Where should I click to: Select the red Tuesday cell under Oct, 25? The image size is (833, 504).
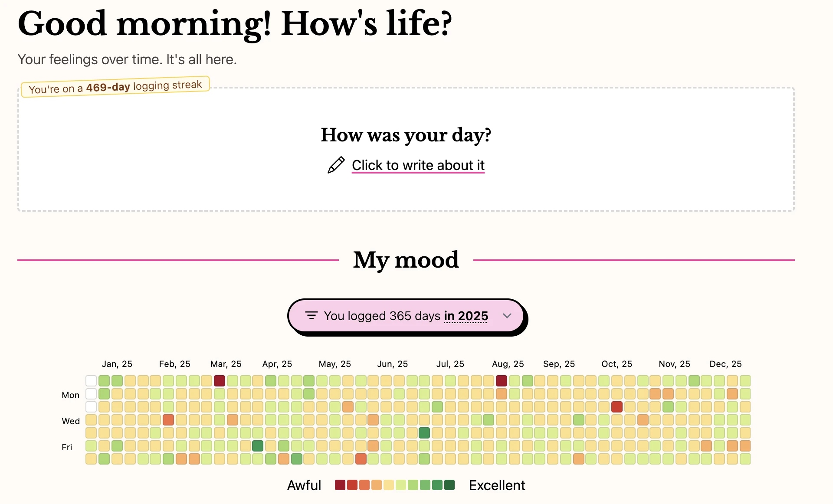pos(617,407)
